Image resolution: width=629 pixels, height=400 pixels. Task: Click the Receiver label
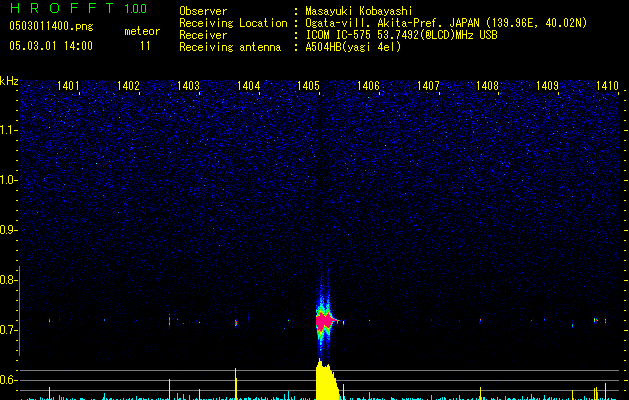(203, 35)
